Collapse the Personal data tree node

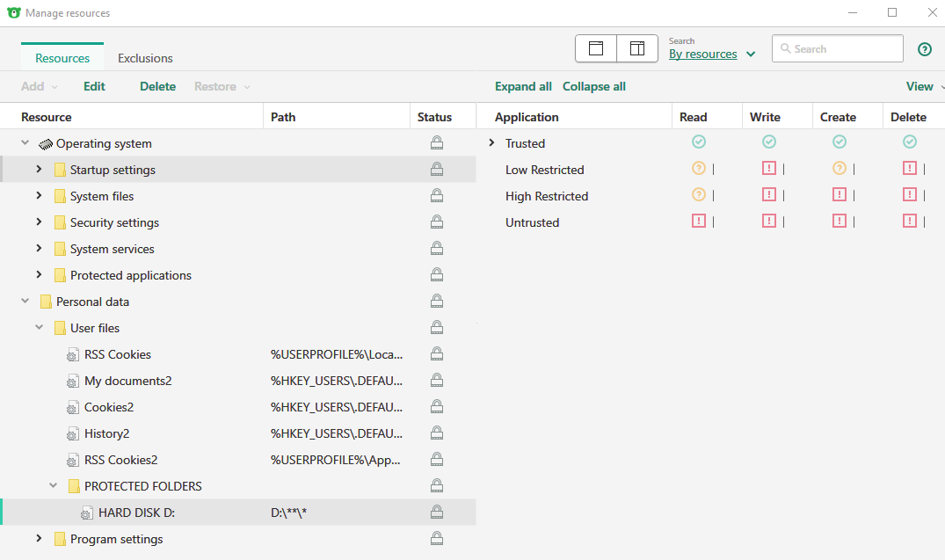(25, 302)
